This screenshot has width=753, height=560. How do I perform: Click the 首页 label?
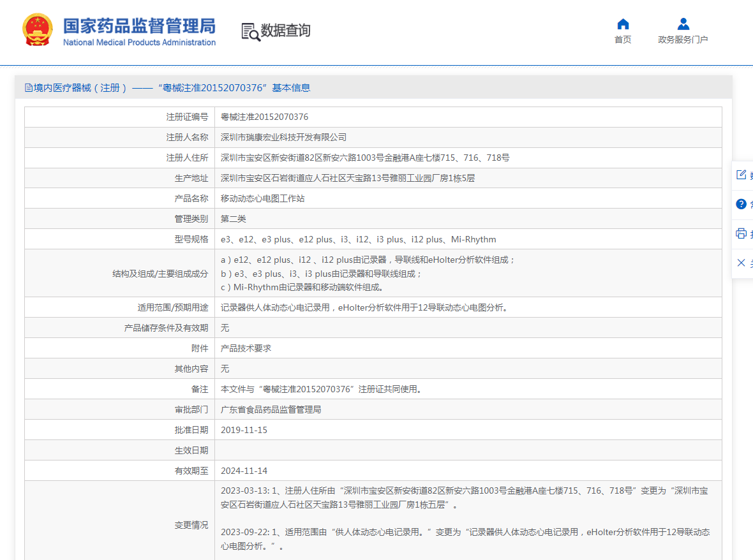tap(623, 40)
